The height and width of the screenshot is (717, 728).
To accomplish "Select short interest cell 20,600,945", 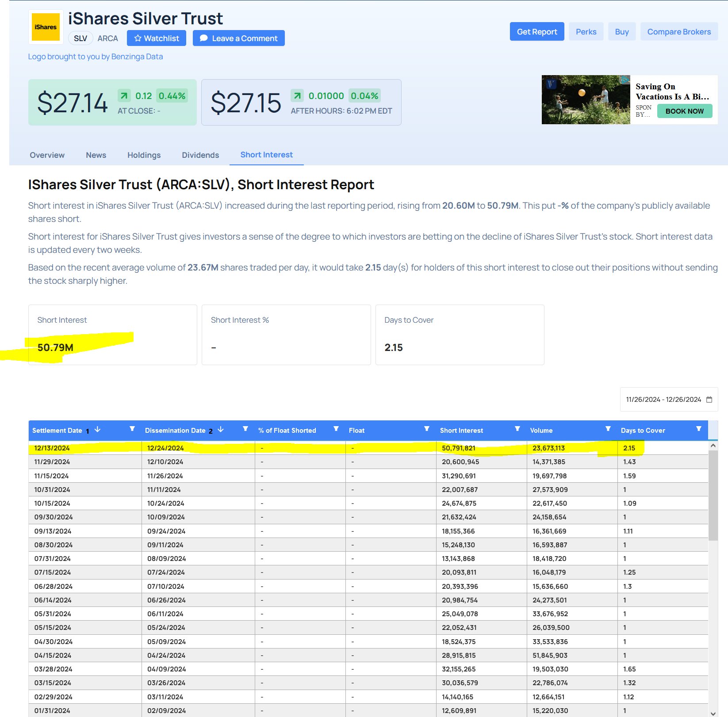I will coord(482,461).
